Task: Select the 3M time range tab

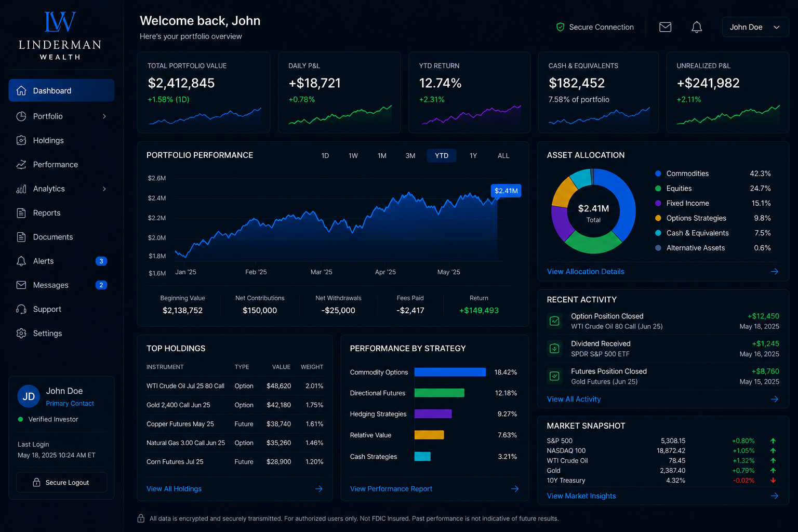Action: pos(410,156)
